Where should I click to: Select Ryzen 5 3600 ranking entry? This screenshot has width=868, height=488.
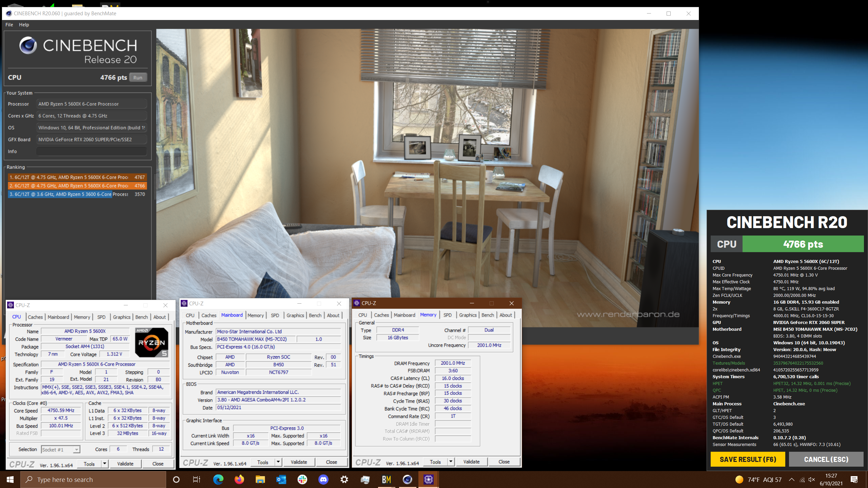tap(77, 194)
